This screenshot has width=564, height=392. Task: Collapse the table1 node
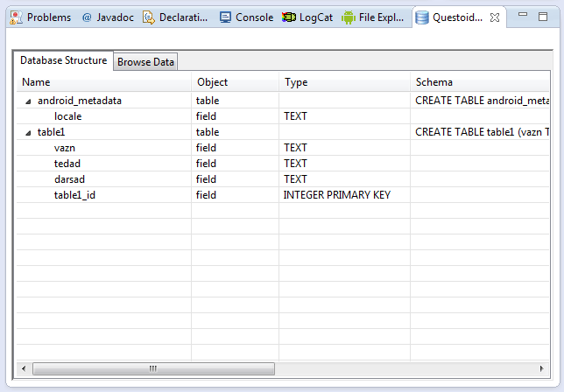coord(28,133)
